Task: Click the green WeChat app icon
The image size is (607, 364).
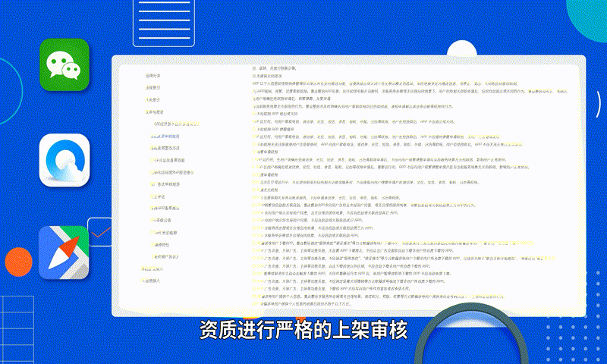Action: coord(64,64)
